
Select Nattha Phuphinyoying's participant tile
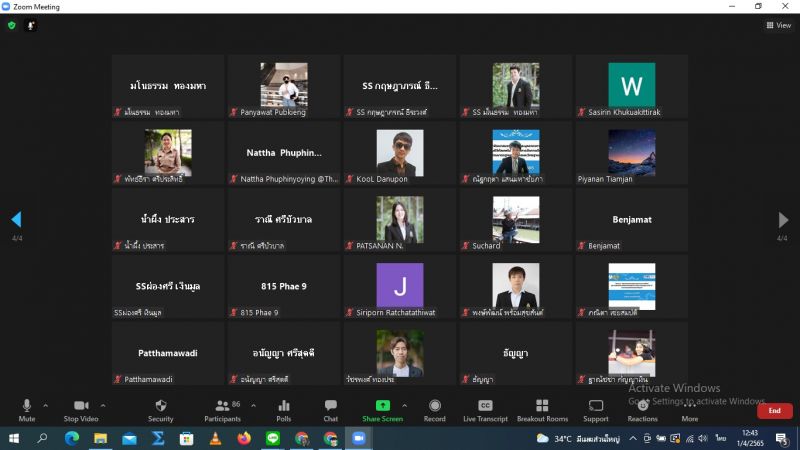click(284, 153)
